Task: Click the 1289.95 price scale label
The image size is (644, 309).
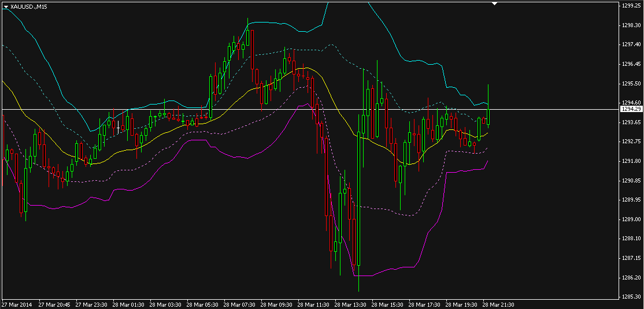Action: tap(631, 200)
